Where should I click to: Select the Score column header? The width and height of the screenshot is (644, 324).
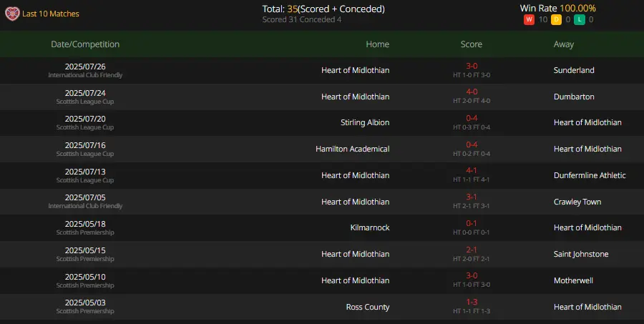[471, 44]
